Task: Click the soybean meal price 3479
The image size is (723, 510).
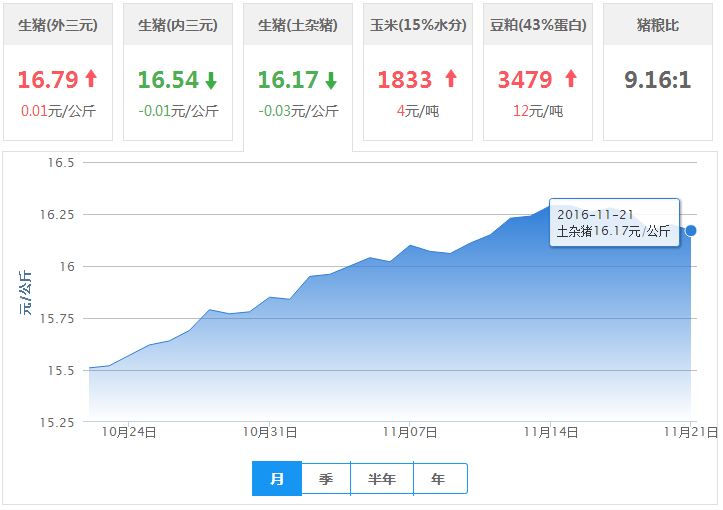Action: point(525,80)
